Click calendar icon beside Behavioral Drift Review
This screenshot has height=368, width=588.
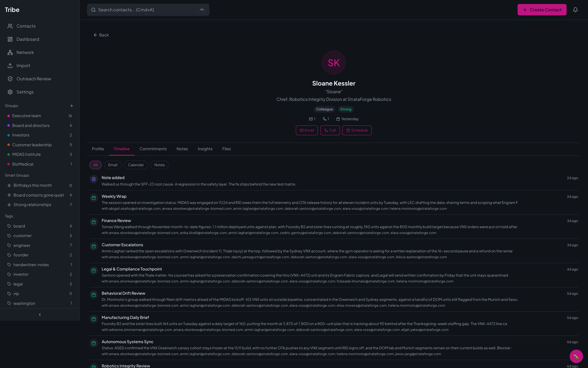click(x=94, y=295)
